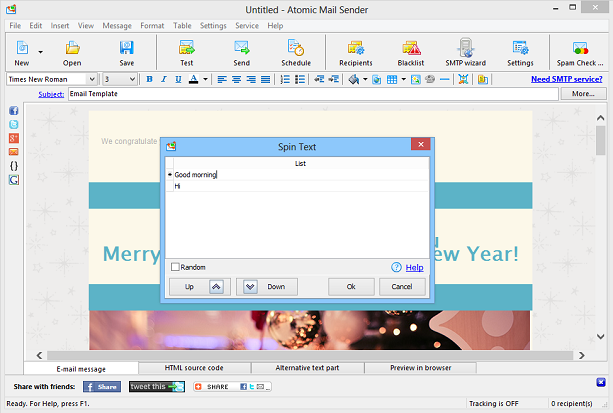Select the curly braces icon in sidebar
Screen dimensions: 613x413
(14, 166)
